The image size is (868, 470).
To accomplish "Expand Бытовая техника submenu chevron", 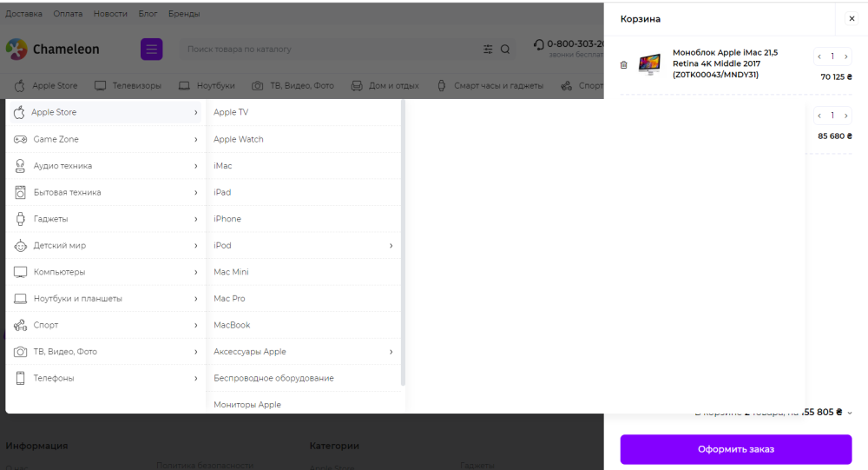I will [x=196, y=192].
